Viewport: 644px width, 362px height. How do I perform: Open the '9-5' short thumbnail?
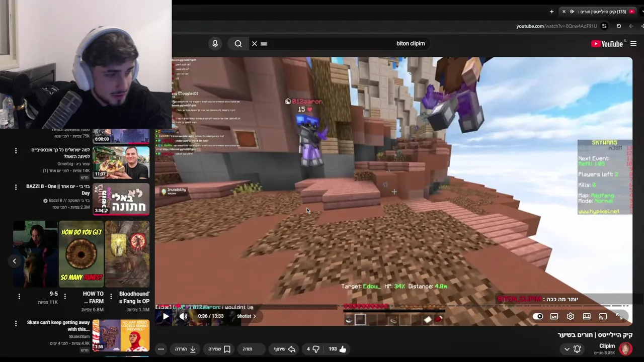click(35, 253)
